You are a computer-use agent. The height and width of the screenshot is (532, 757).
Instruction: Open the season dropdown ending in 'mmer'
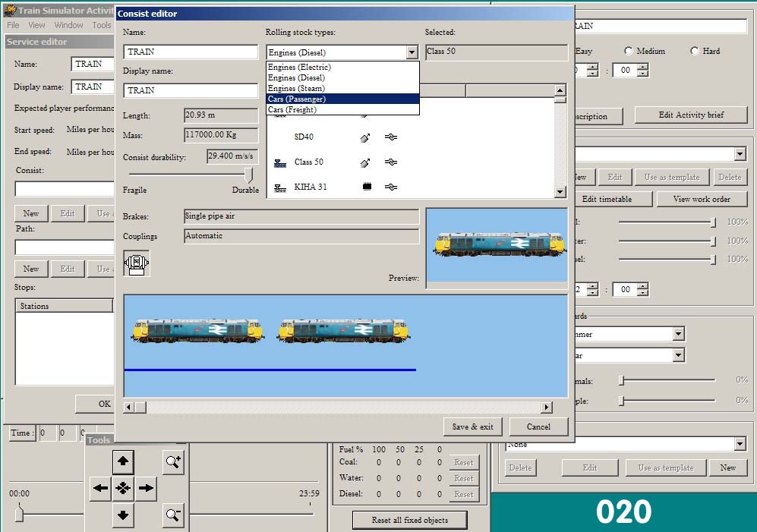[x=678, y=334]
